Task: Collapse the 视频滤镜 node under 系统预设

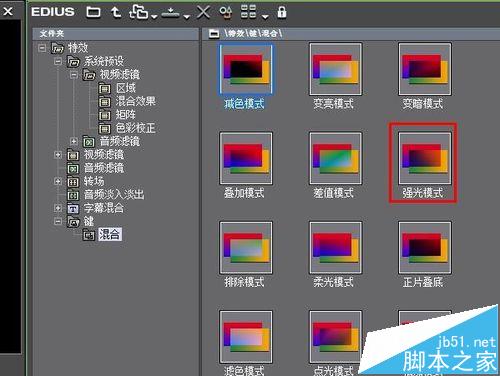Action: click(x=74, y=75)
